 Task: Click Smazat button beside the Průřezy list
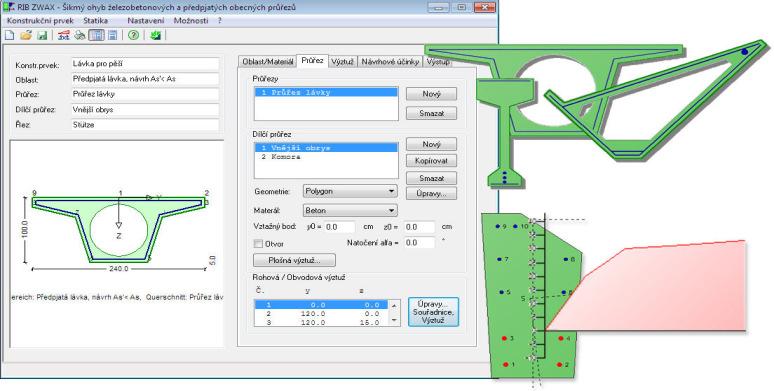click(x=431, y=113)
